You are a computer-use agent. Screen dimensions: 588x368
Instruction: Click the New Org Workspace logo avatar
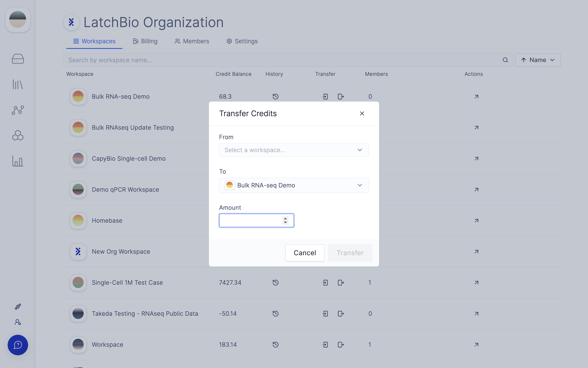pos(78,252)
